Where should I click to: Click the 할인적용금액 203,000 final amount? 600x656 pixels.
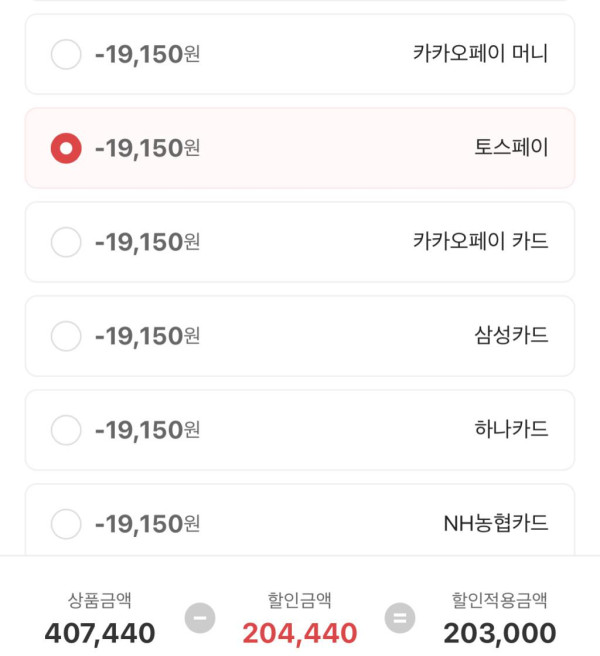coord(500,632)
